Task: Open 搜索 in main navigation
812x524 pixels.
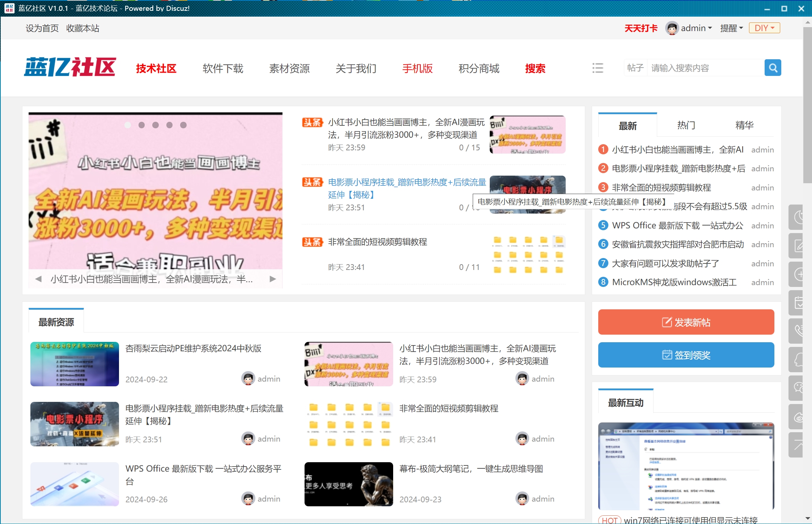Action: [x=535, y=68]
